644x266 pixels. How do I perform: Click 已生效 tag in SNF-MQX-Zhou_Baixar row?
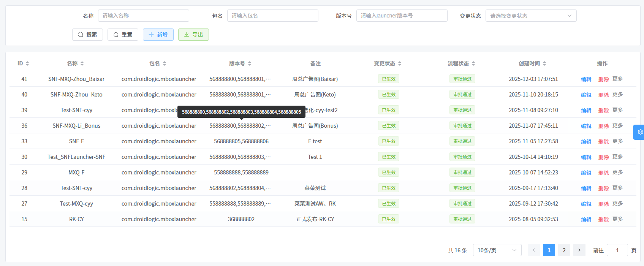[x=389, y=79]
